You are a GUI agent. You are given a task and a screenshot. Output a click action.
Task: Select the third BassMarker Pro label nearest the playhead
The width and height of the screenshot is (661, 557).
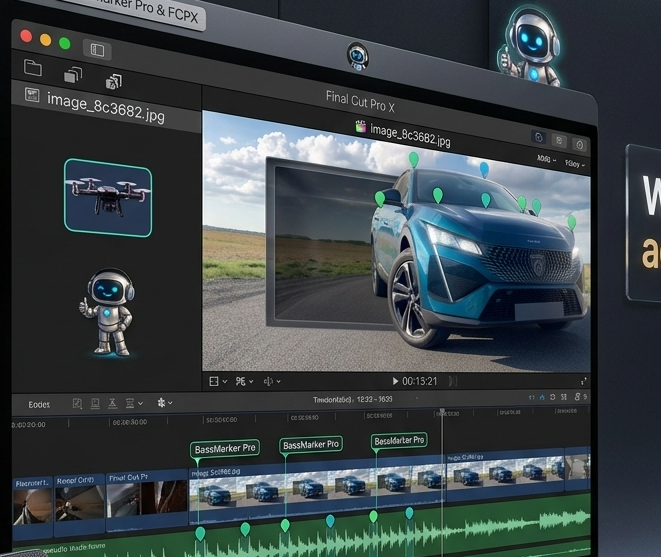[x=399, y=441]
